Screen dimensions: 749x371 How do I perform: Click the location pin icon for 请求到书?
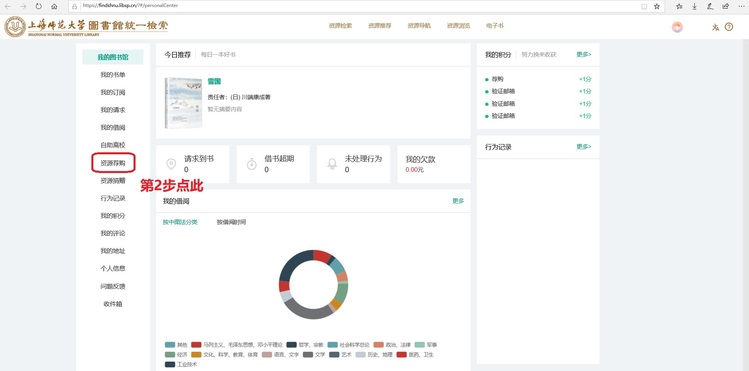point(171,164)
